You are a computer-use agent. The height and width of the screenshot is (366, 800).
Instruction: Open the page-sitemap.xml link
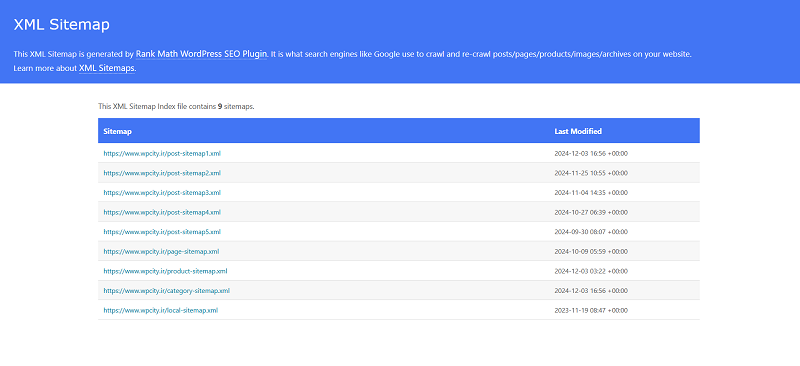click(x=161, y=252)
